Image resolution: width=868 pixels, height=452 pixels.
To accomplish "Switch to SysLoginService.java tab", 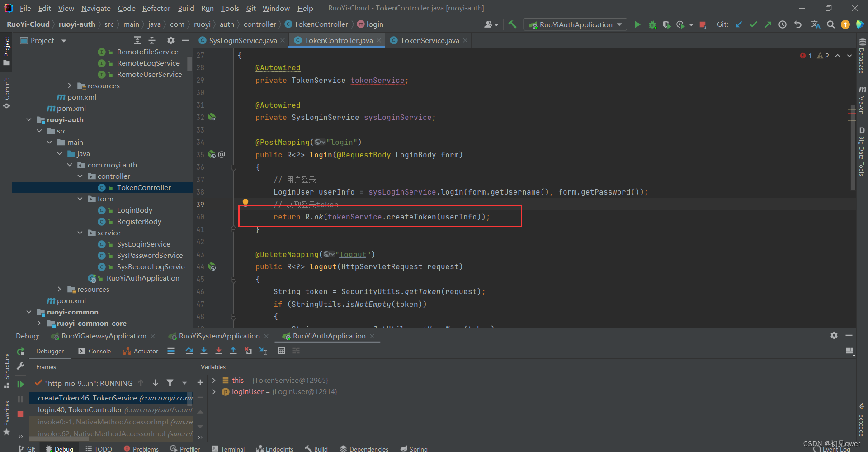I will 242,40.
